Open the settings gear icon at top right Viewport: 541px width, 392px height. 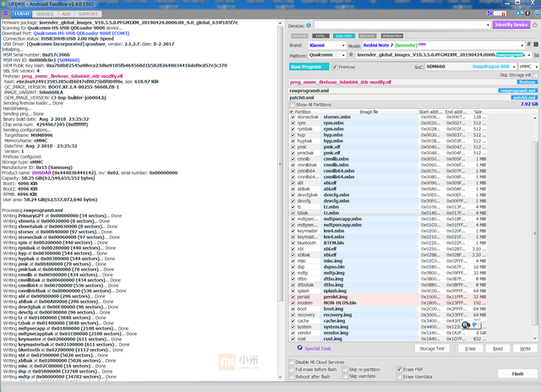[x=538, y=14]
